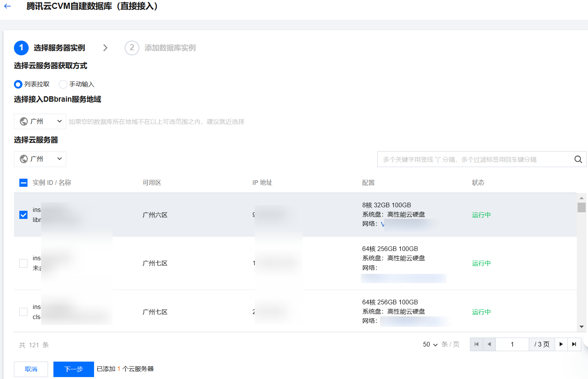This screenshot has height=379, width=588.
Task: Go to the next page of results
Action: point(561,344)
